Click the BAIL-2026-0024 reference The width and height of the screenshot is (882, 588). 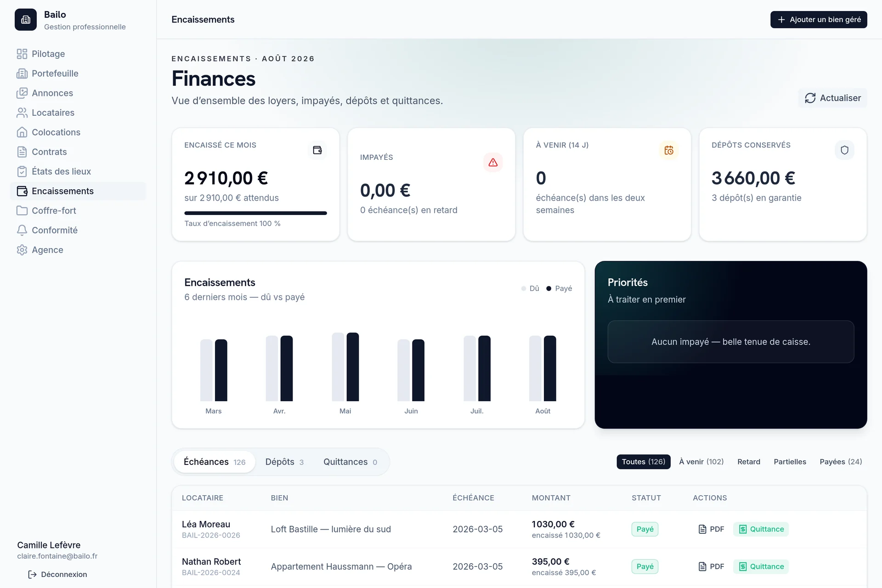pyautogui.click(x=211, y=572)
